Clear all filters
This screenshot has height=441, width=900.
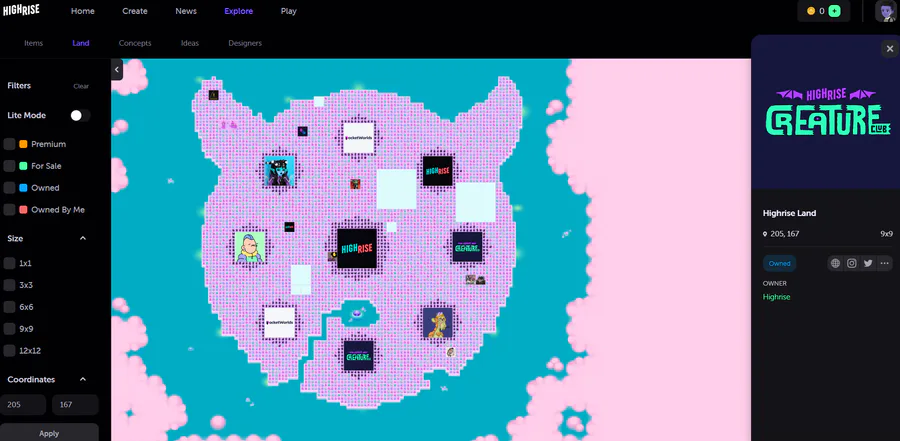(x=81, y=86)
